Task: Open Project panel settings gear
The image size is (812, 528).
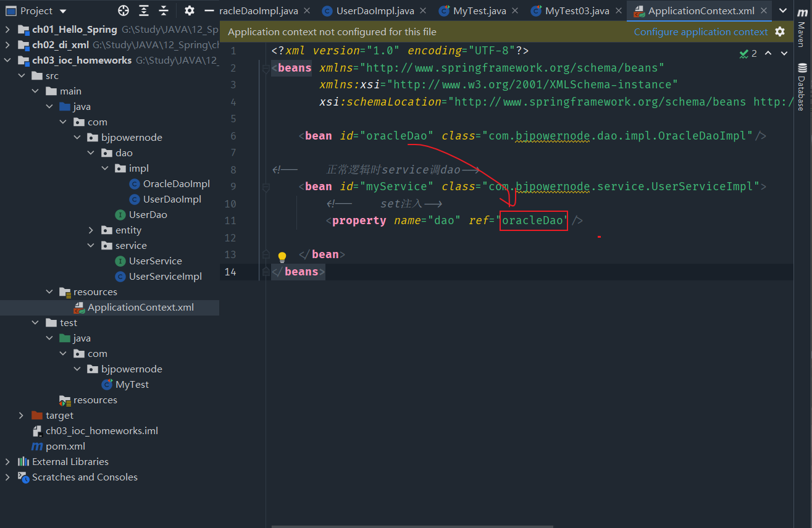Action: [x=190, y=10]
